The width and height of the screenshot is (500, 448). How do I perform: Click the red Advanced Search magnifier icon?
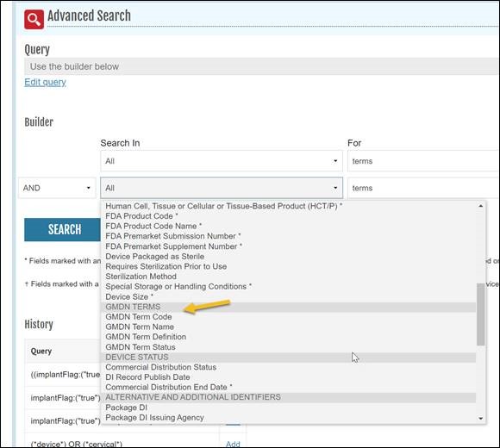tap(34, 20)
